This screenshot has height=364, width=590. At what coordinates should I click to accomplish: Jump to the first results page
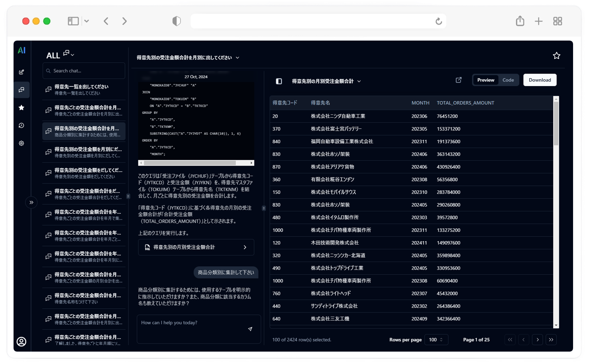510,340
